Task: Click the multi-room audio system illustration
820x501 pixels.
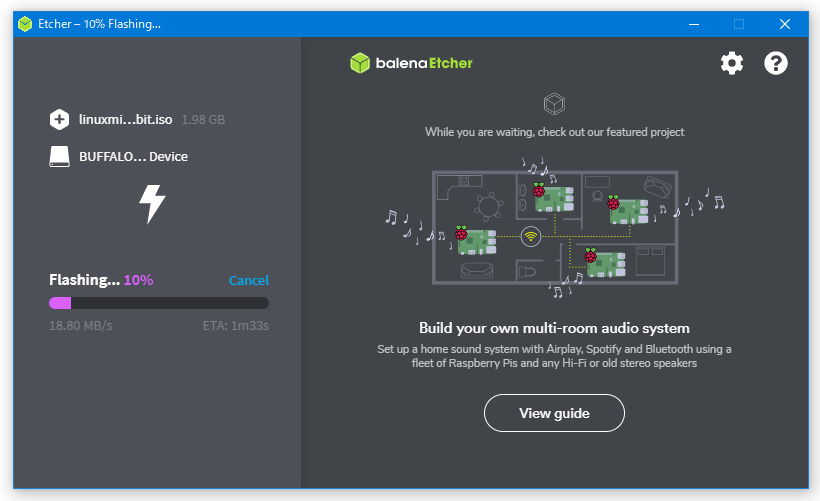Action: coord(554,227)
